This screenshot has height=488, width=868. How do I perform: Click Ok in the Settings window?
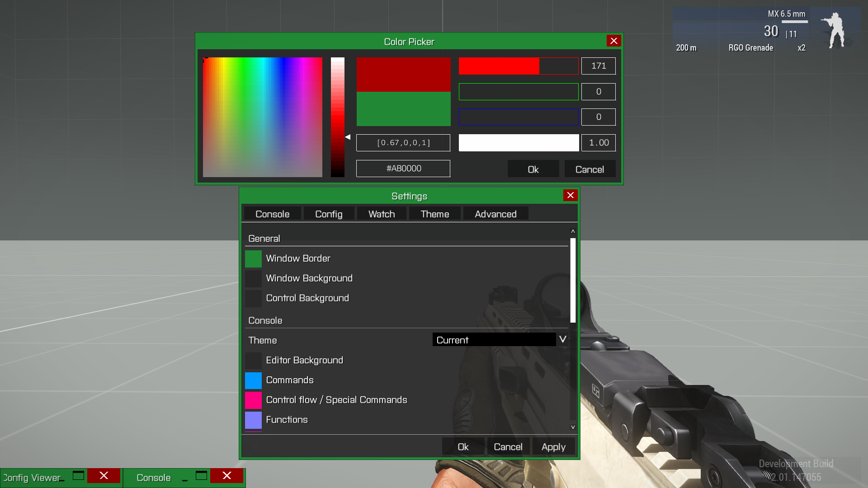[463, 446]
